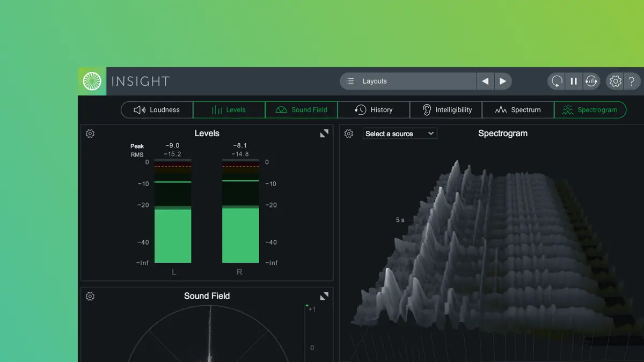Image resolution: width=644 pixels, height=362 pixels.
Task: Click the right channel peak value -8.1
Action: click(x=240, y=145)
